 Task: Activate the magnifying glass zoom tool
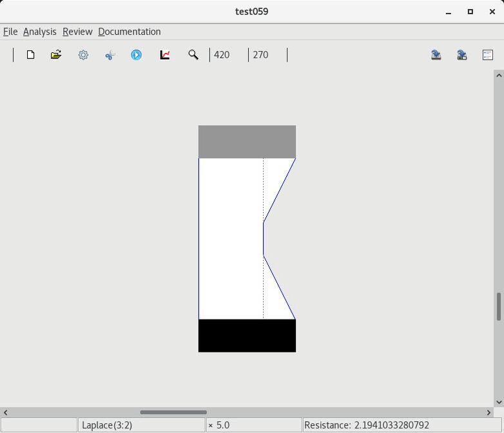click(x=193, y=55)
